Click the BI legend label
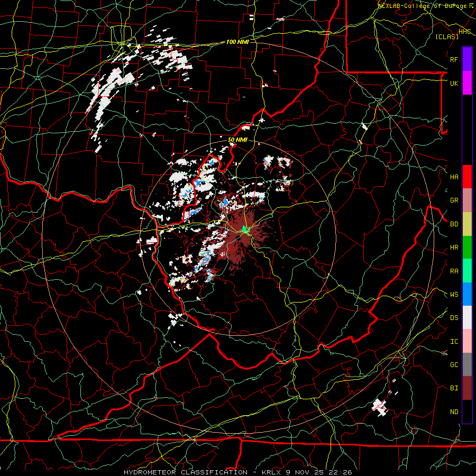The height and width of the screenshot is (476, 476). click(x=454, y=388)
